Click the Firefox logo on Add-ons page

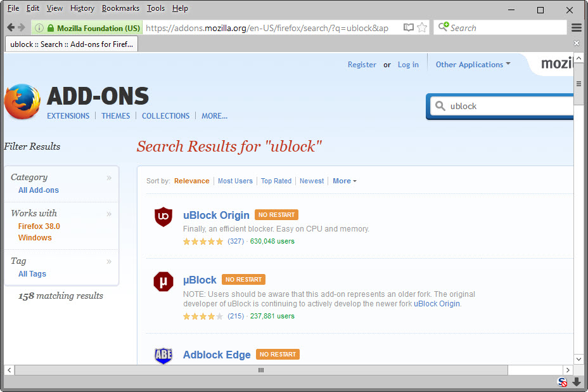[x=23, y=101]
